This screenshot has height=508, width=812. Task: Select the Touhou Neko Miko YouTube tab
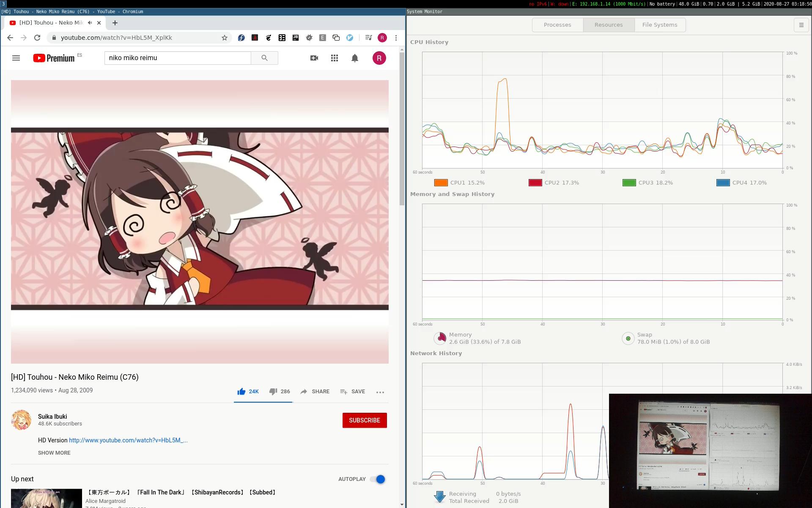[x=51, y=23]
